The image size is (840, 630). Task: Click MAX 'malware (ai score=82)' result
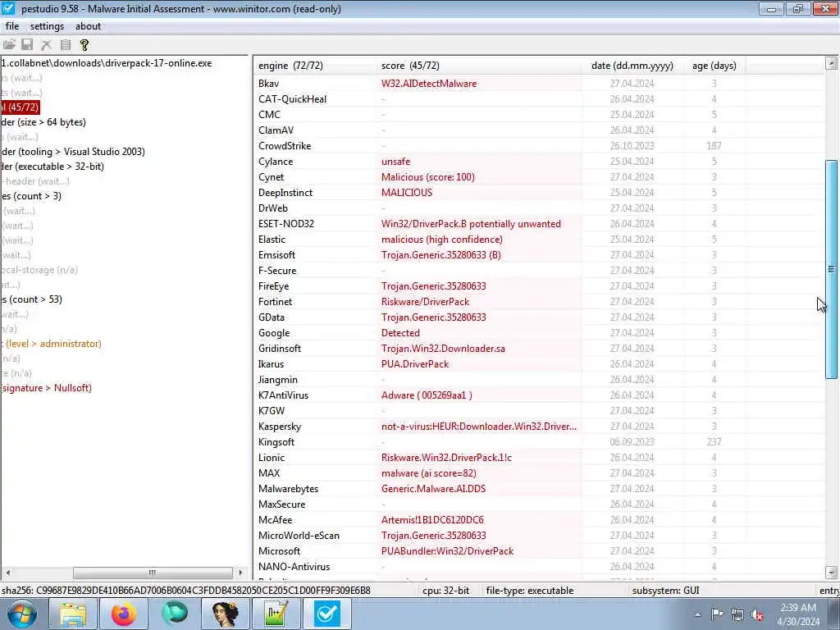[x=428, y=473]
